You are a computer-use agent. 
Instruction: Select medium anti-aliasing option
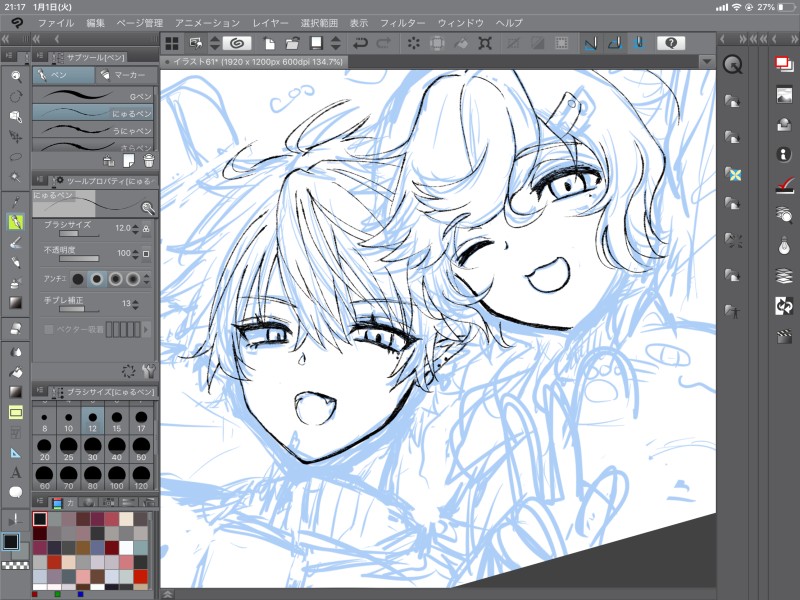tap(115, 279)
